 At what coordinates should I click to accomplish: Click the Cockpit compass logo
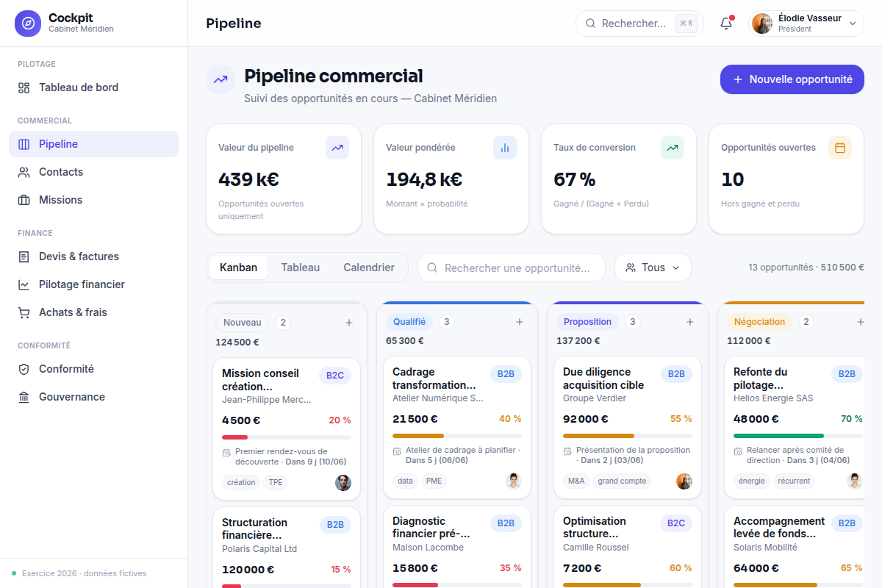(x=28, y=24)
